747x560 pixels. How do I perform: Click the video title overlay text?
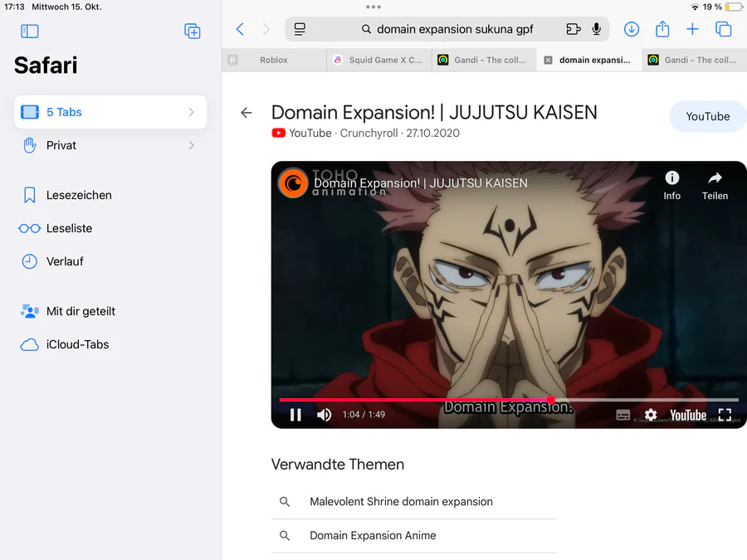[421, 183]
